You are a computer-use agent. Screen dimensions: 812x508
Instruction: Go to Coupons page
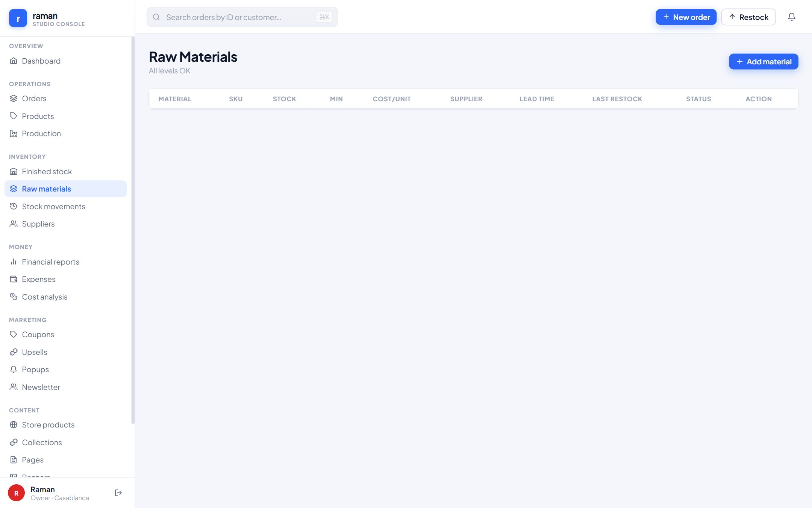click(65, 334)
